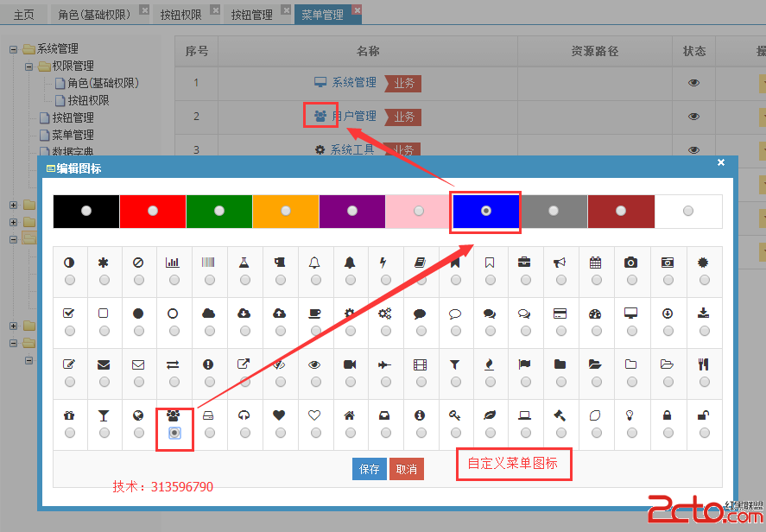Screen dimensions: 766x532
Task: Collapse the 系统管理 tree node
Action: pos(14,49)
